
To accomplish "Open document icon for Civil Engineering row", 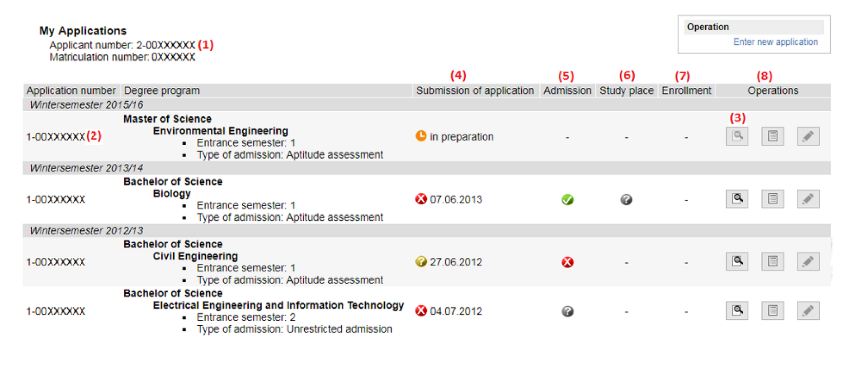I will coord(772,261).
